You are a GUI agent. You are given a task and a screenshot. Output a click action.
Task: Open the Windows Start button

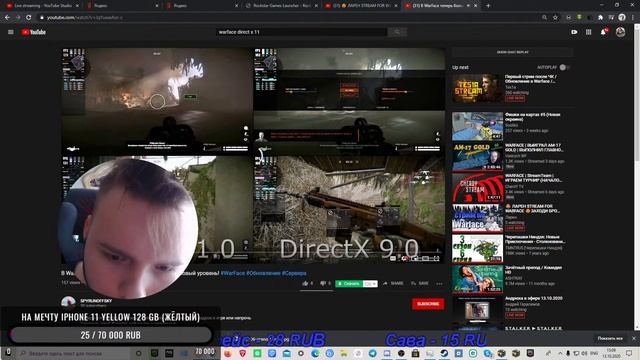tap(8, 353)
